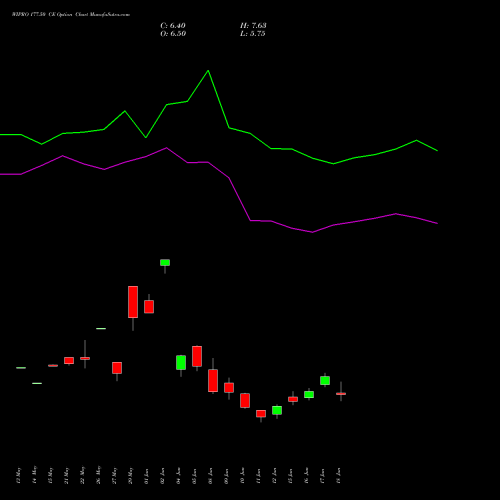Click the '16 Jun' date label on axis
Screen dimensions: 500x500
click(x=307, y=476)
